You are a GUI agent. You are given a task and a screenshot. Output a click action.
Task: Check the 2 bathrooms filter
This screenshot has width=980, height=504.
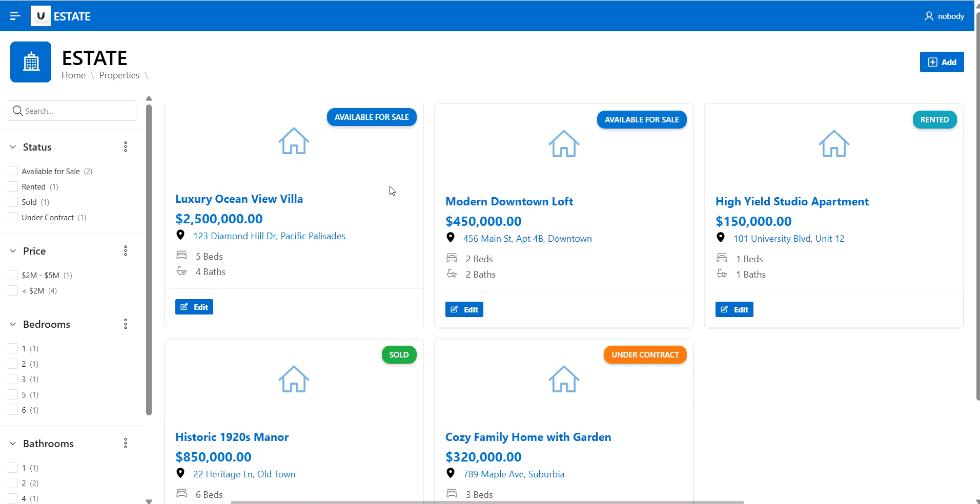[x=13, y=483]
